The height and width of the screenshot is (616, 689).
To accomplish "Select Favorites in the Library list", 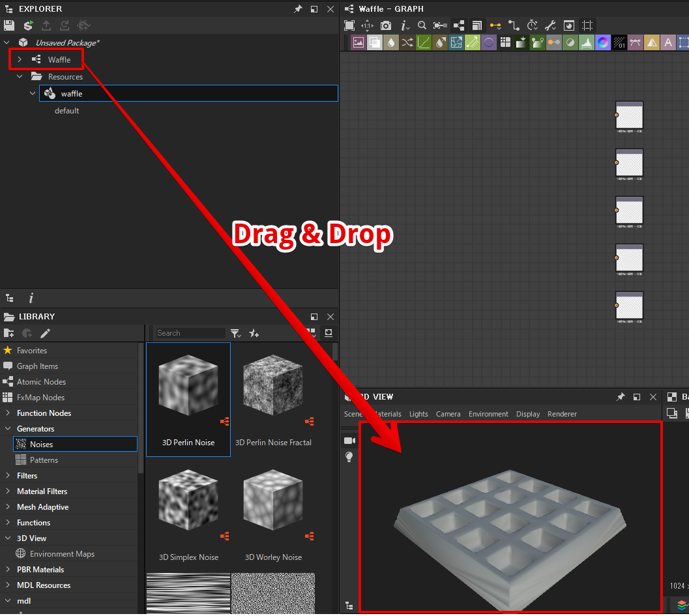I will coord(32,351).
